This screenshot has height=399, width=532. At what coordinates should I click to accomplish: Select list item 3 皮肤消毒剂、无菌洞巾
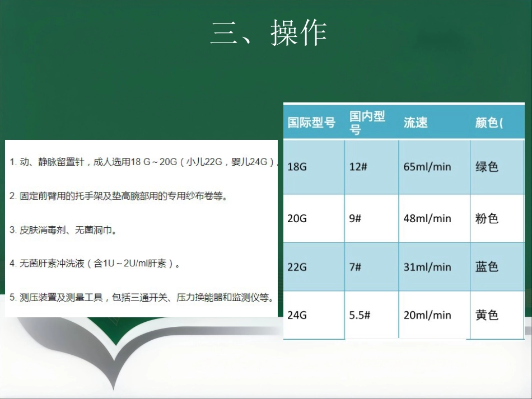coord(63,230)
